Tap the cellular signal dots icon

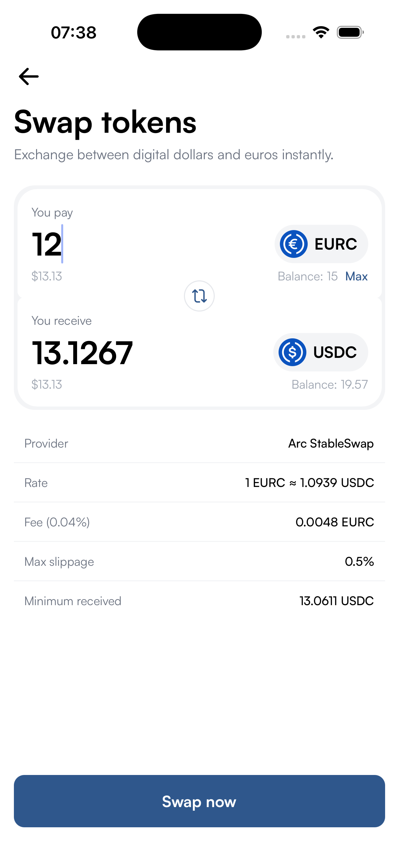296,36
